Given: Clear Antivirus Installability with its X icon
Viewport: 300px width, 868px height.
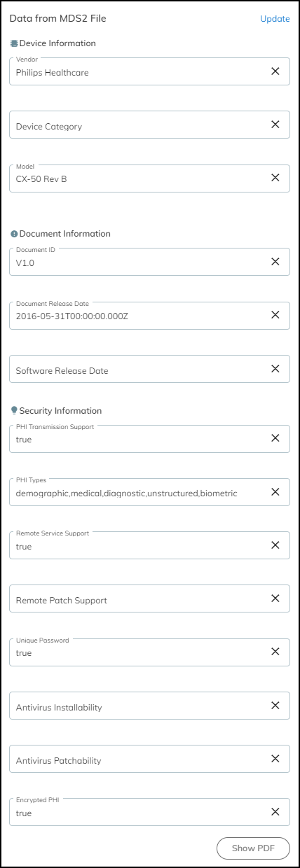Looking at the screenshot, I should (x=275, y=706).
